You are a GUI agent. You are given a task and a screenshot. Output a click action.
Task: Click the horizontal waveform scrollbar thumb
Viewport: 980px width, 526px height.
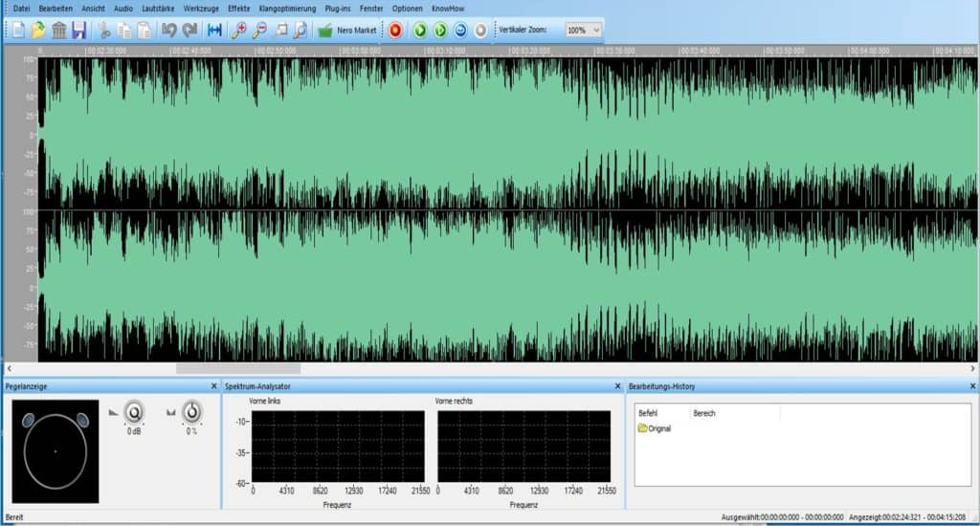(237, 368)
